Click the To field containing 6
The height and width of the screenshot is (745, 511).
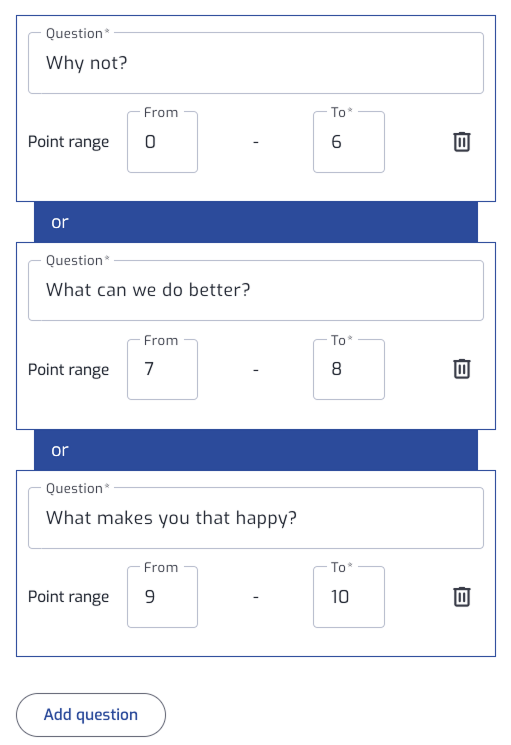[x=349, y=142]
